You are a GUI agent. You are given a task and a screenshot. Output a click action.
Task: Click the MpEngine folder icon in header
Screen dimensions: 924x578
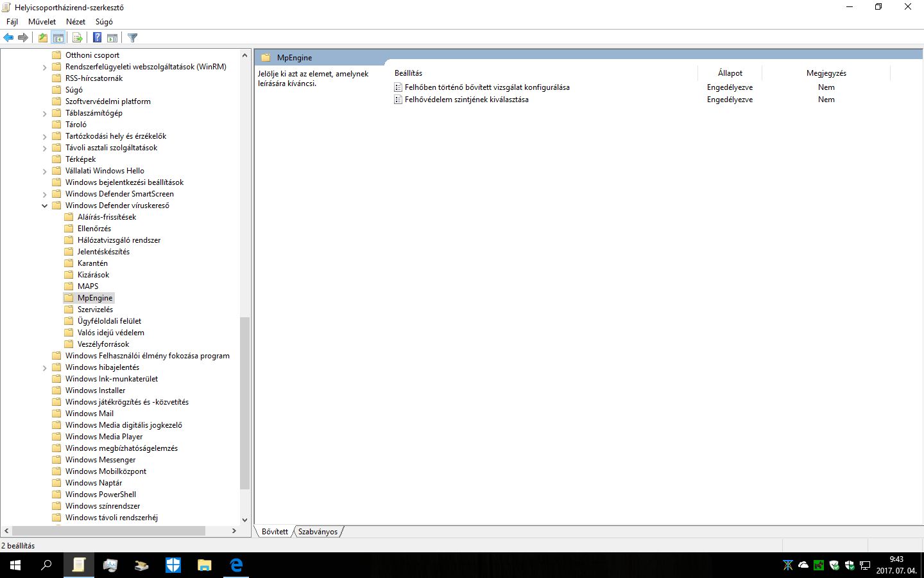(266, 58)
